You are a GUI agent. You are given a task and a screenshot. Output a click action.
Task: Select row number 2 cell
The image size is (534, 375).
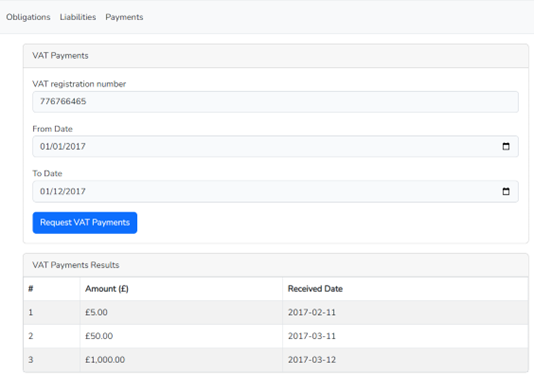(52, 336)
